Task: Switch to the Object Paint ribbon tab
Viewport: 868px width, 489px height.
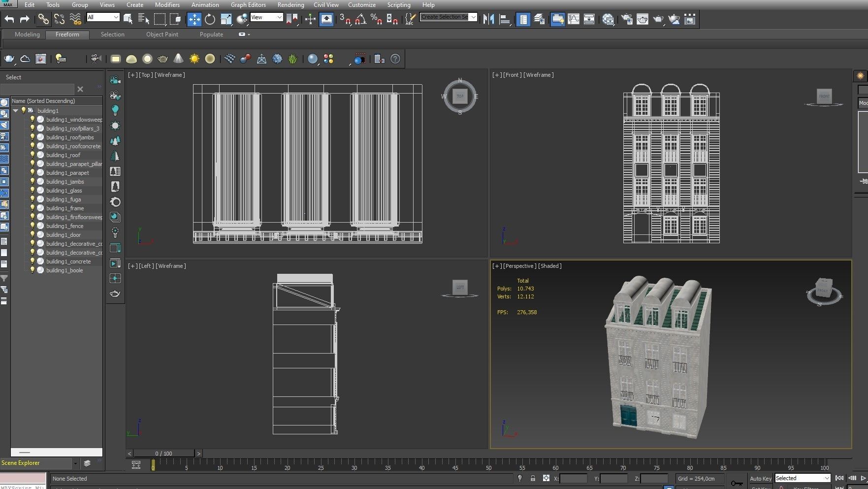Action: tap(162, 34)
